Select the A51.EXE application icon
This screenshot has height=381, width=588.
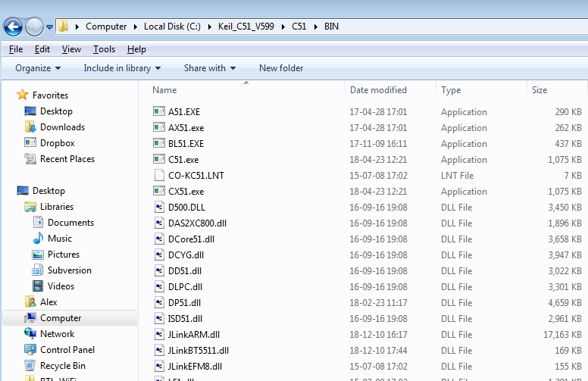coord(159,112)
